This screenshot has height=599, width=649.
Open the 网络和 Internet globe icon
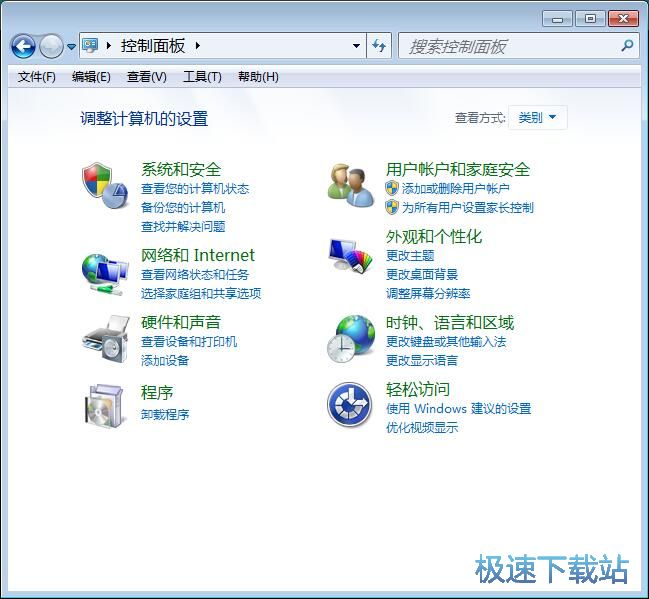[x=105, y=274]
